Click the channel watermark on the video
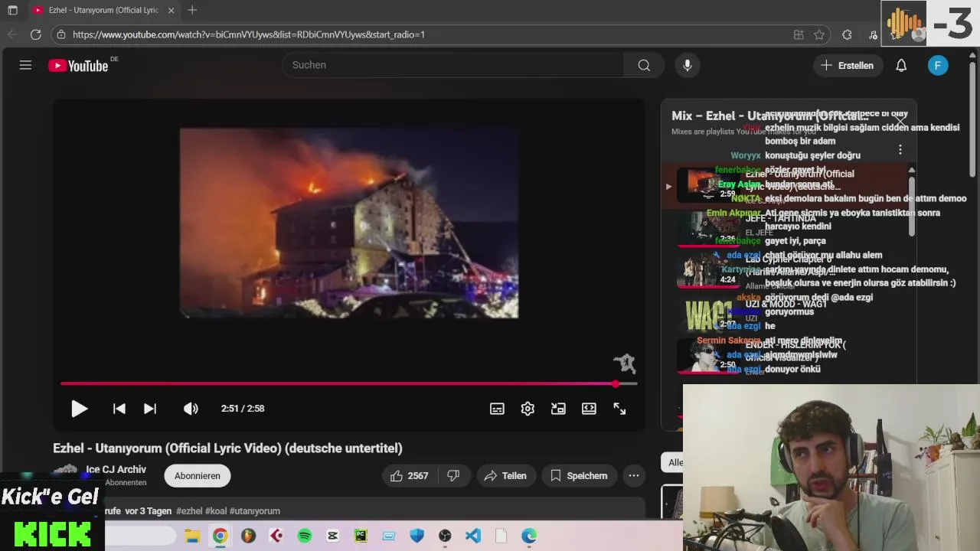This screenshot has width=980, height=551. pos(625,363)
